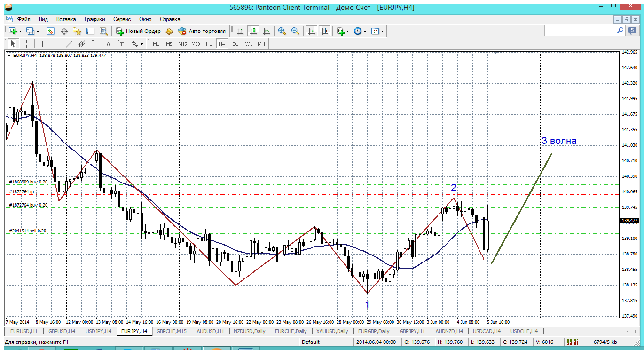Screen dimensions: 644x350
Task: Select the text label 'A' tool
Action: [108, 44]
